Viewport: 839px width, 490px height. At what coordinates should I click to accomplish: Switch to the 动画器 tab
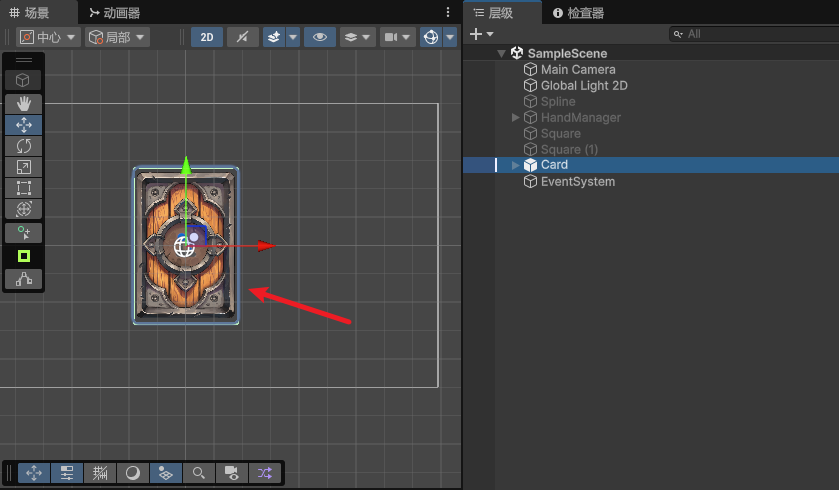click(115, 12)
